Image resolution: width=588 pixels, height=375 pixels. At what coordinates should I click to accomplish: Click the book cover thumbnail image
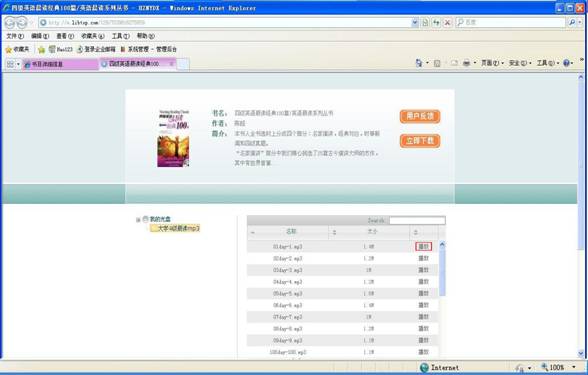173,138
